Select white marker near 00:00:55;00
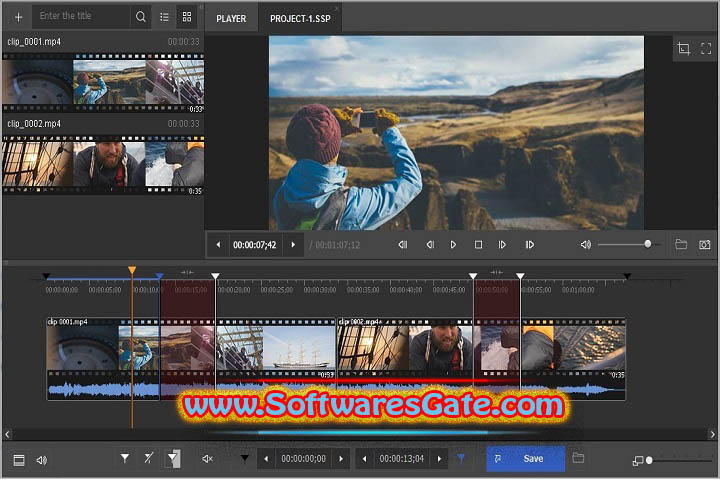Viewport: 720px width, 480px height. click(x=520, y=276)
